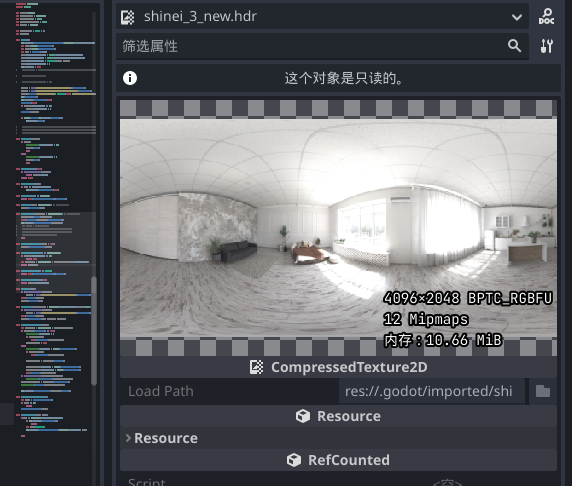Focus the filter properties search field

pos(314,46)
